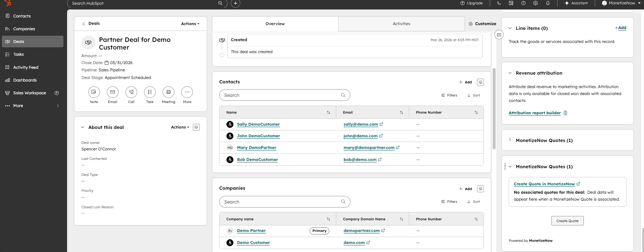Open About this deal settings gear
Screen dimensions: 644x252
(196, 127)
